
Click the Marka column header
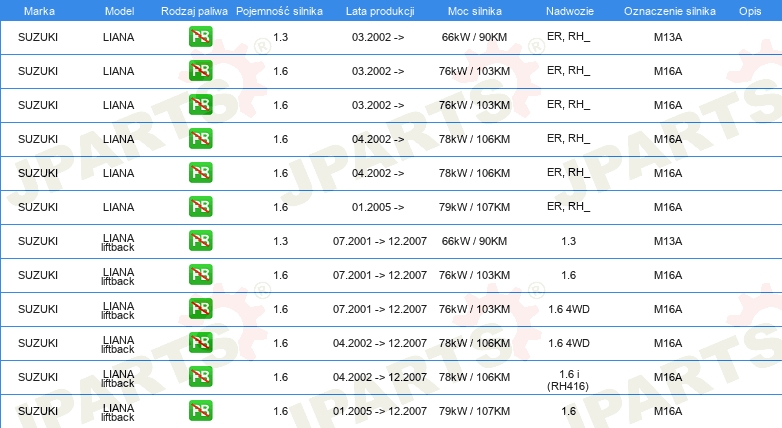pyautogui.click(x=39, y=11)
